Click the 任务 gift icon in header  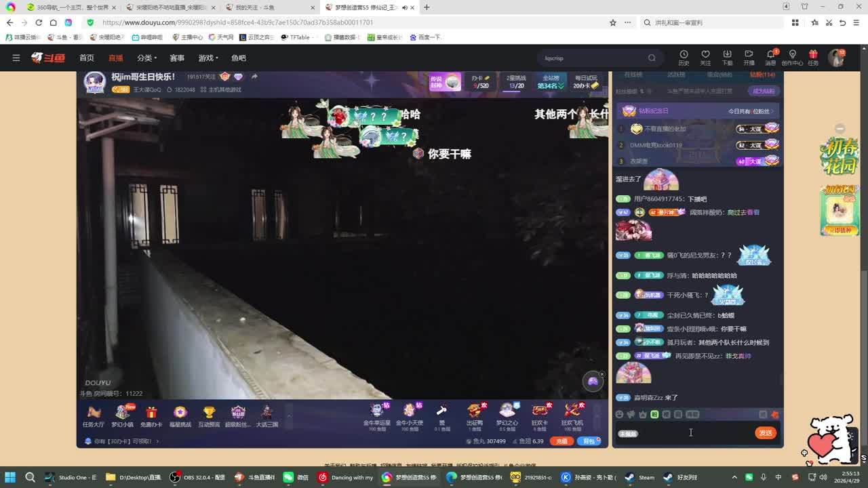(x=813, y=57)
